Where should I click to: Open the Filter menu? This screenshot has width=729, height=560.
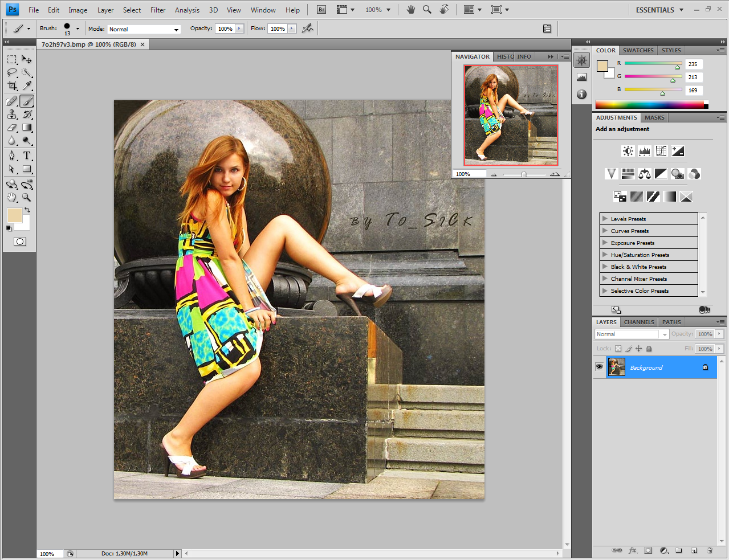[x=158, y=10]
